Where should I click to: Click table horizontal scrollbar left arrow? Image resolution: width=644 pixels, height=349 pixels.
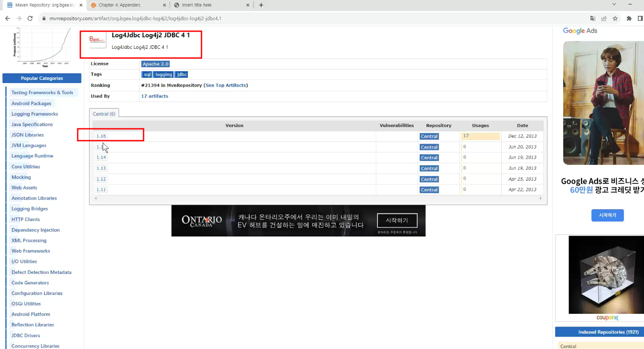point(96,198)
